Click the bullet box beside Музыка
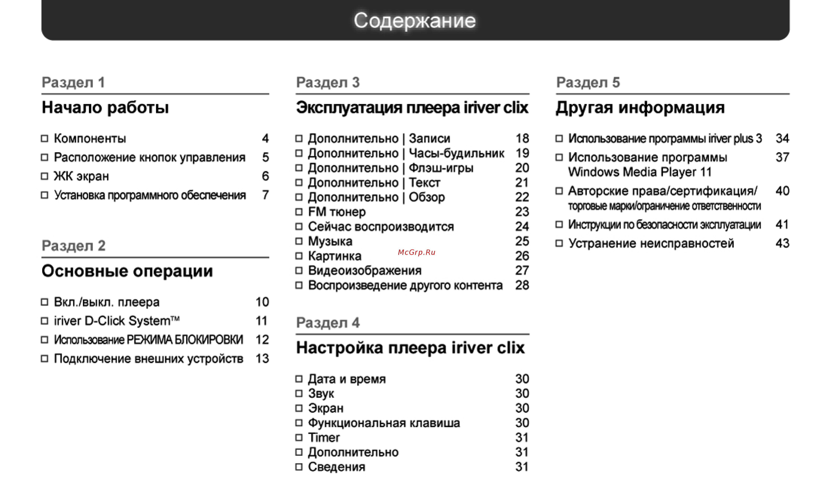This screenshot has height=504, width=831. tap(299, 241)
